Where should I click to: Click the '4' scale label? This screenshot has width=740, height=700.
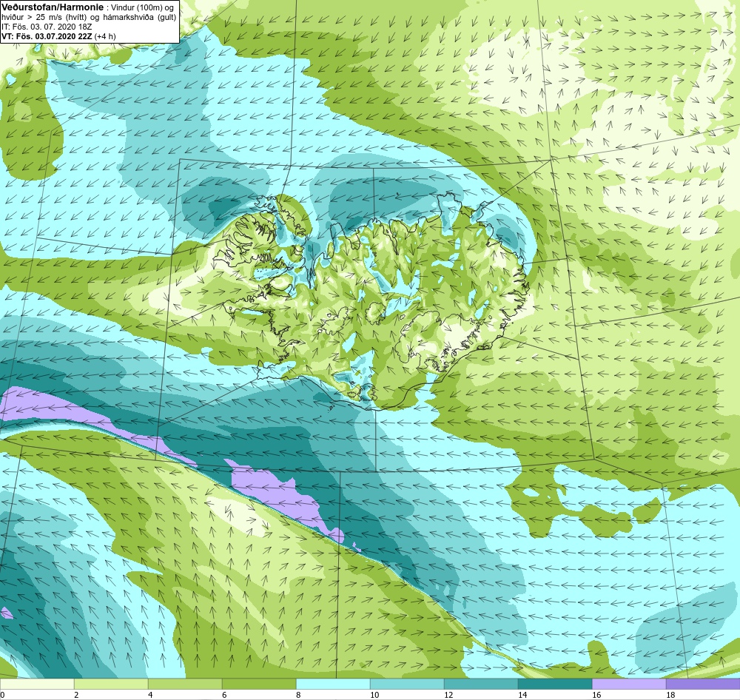[150, 695]
